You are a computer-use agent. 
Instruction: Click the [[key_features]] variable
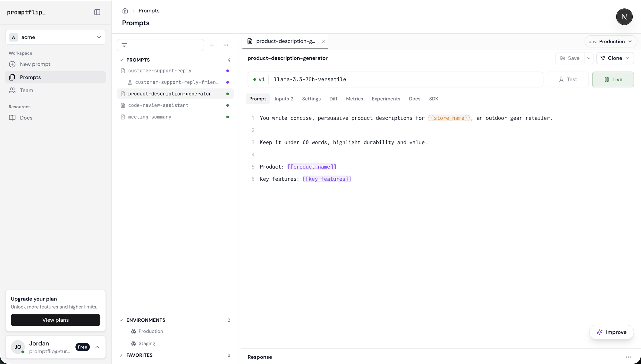pos(327,179)
